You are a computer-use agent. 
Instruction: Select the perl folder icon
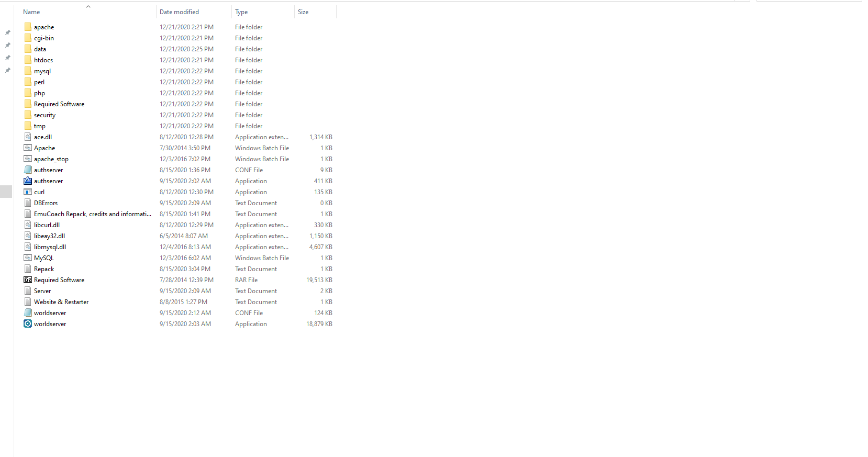[28, 82]
